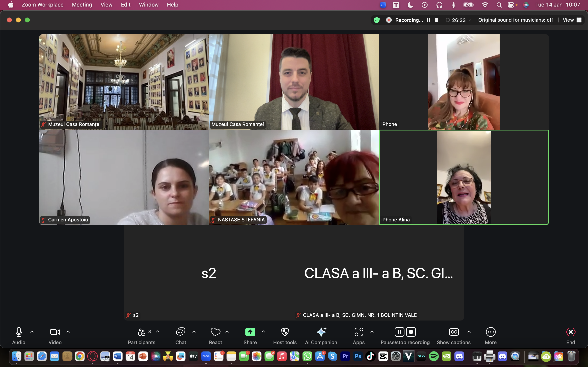The width and height of the screenshot is (588, 367).
Task: Toggle the Audio microphone mute
Action: tap(19, 332)
